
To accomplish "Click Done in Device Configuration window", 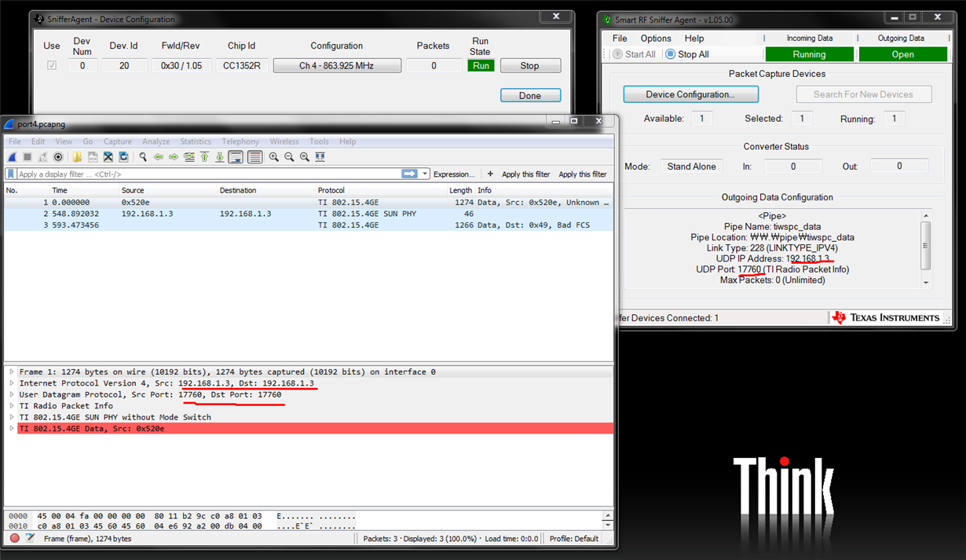I will tap(530, 95).
